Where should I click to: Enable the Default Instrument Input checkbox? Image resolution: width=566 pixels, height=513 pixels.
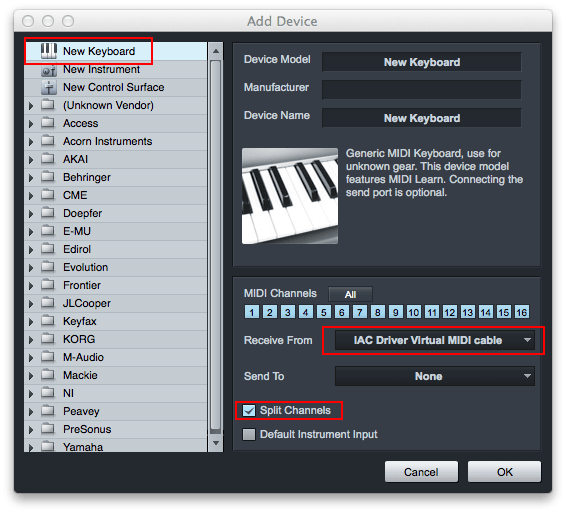(249, 434)
